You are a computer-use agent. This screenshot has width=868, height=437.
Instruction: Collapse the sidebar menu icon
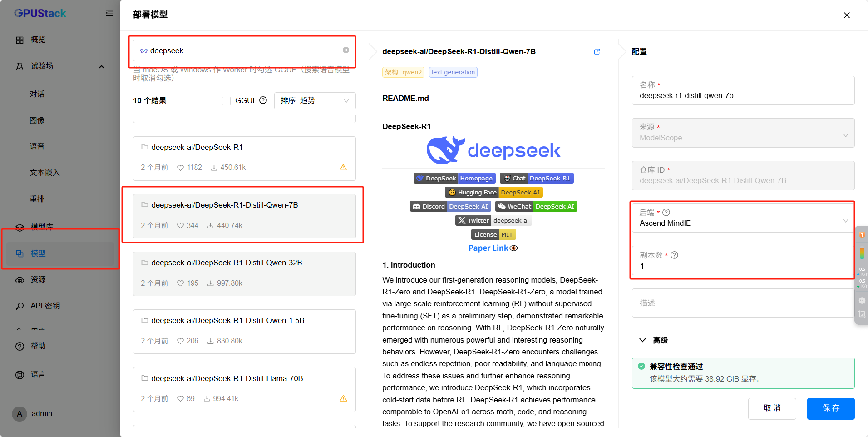pos(109,13)
